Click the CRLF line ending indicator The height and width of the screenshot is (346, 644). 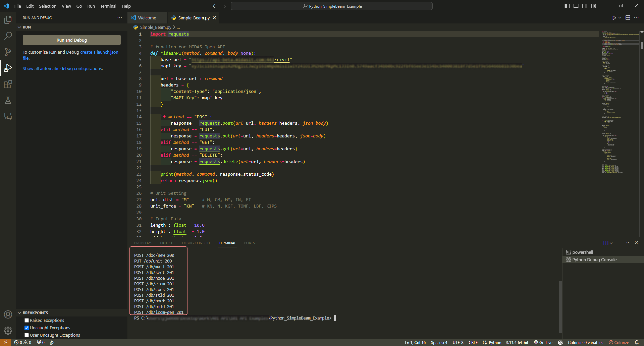(473, 342)
